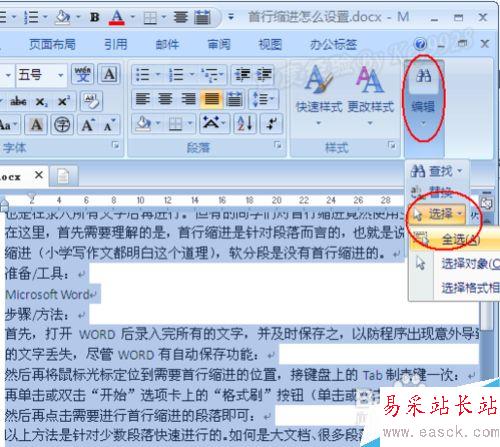Toggle show paragraph marks
The height and width of the screenshot is (447, 500).
click(x=271, y=124)
